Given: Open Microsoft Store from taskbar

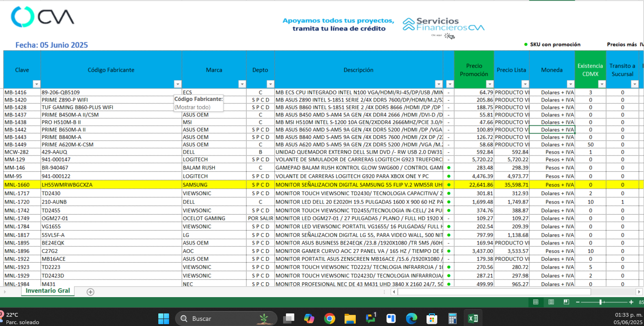Looking at the screenshot, I should [432, 319].
